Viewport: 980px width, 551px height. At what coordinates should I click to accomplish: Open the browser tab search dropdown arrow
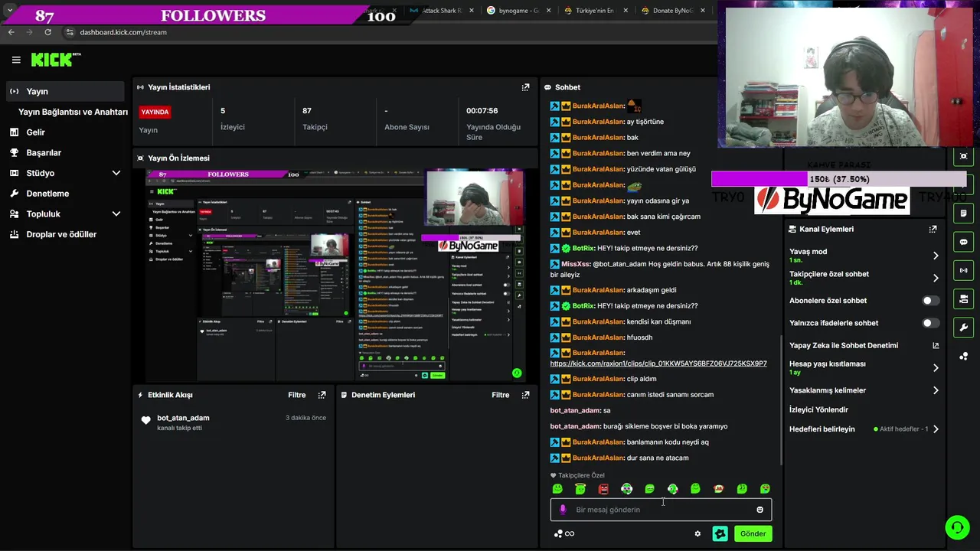[9, 11]
